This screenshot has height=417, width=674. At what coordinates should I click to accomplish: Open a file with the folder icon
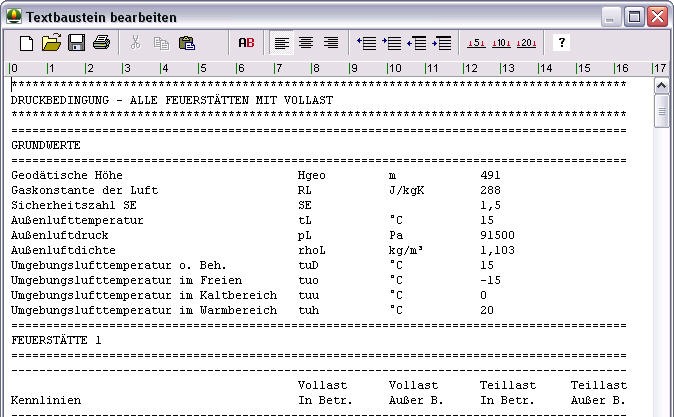click(x=51, y=43)
